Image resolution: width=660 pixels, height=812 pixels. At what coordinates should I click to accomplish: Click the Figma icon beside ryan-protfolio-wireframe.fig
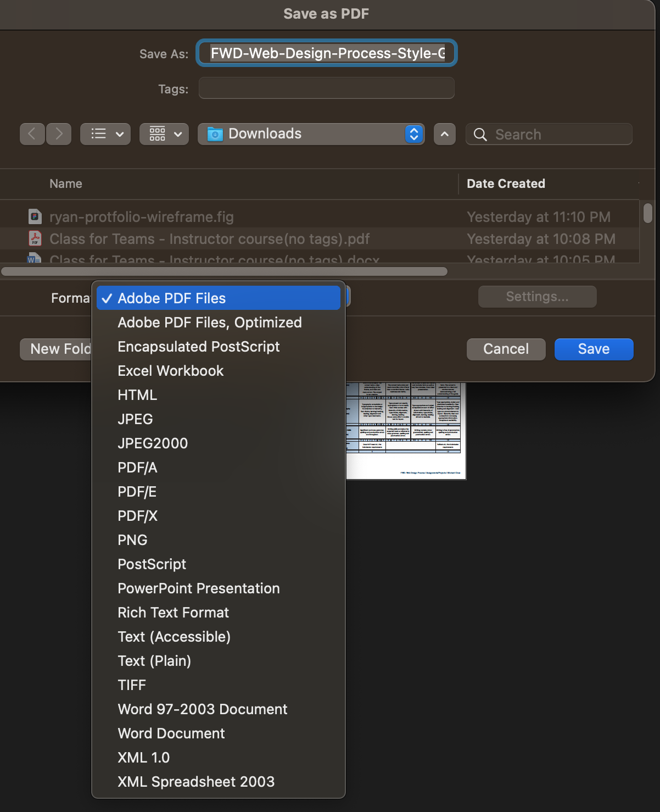coord(34,216)
